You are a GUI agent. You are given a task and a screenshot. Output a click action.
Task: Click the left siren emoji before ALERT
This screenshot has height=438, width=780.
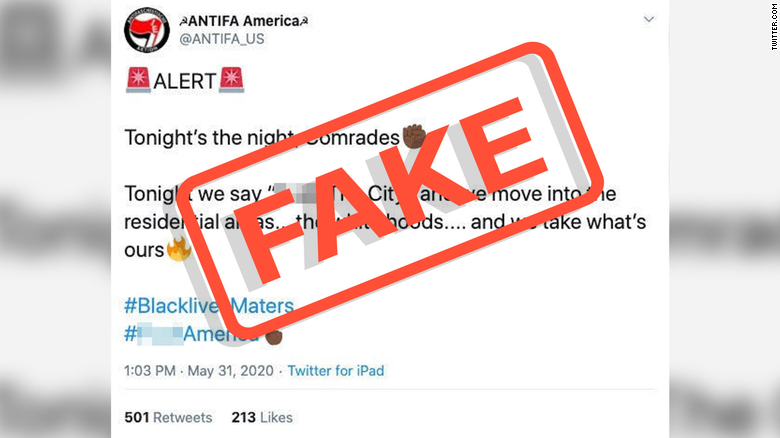[138, 80]
